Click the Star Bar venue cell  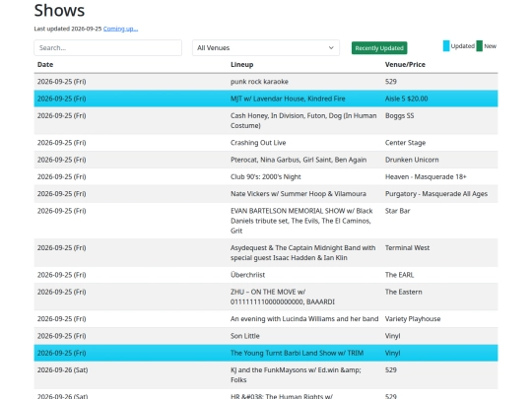click(x=398, y=211)
